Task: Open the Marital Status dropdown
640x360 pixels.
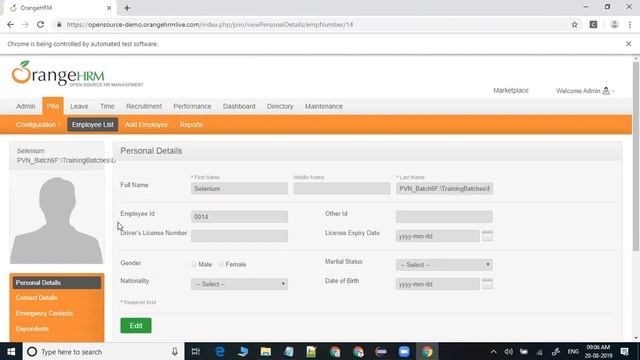Action: (444, 264)
